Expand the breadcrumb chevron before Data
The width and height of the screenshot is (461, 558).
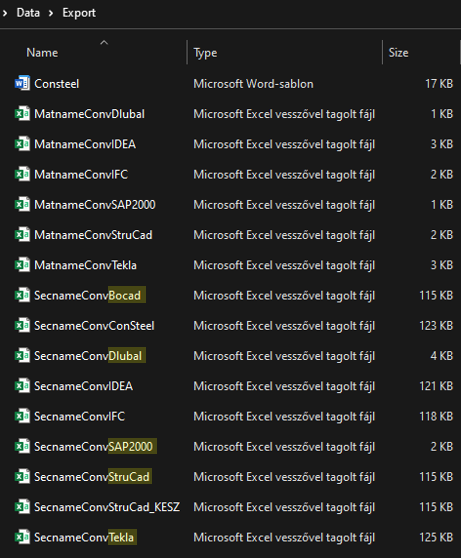(5, 13)
